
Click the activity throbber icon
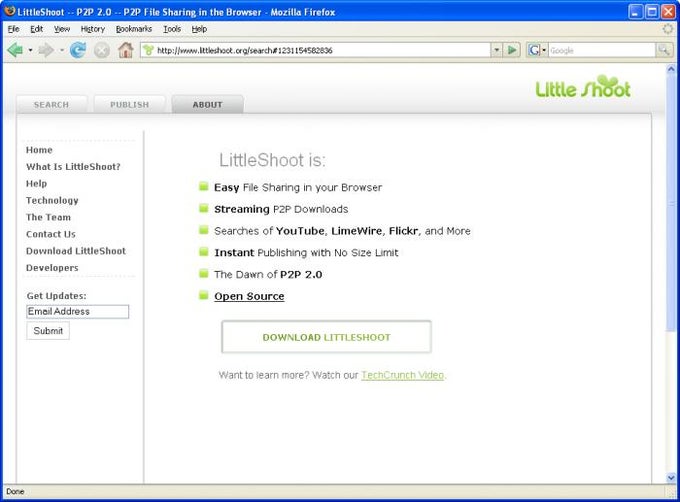pyautogui.click(x=668, y=29)
